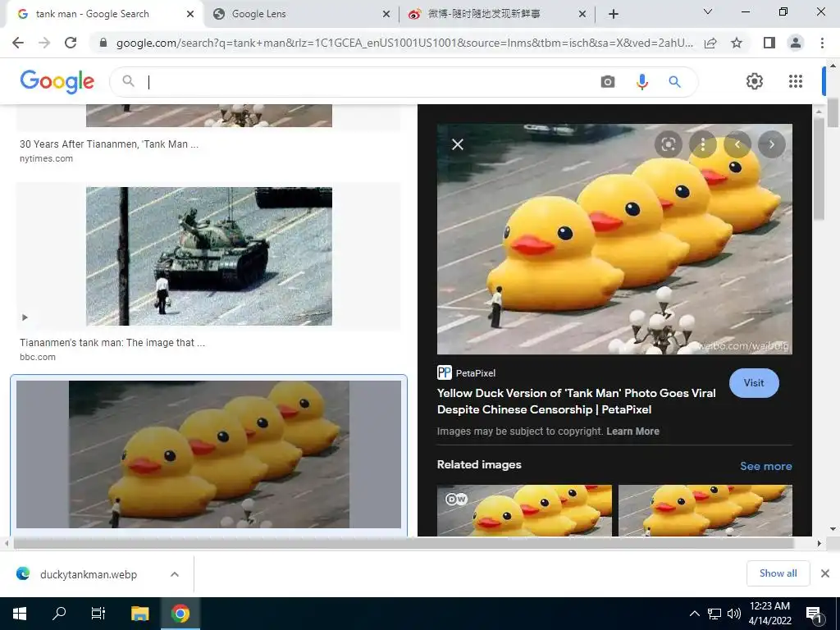Open Windows Start menu
The height and width of the screenshot is (630, 840).
pyautogui.click(x=20, y=614)
